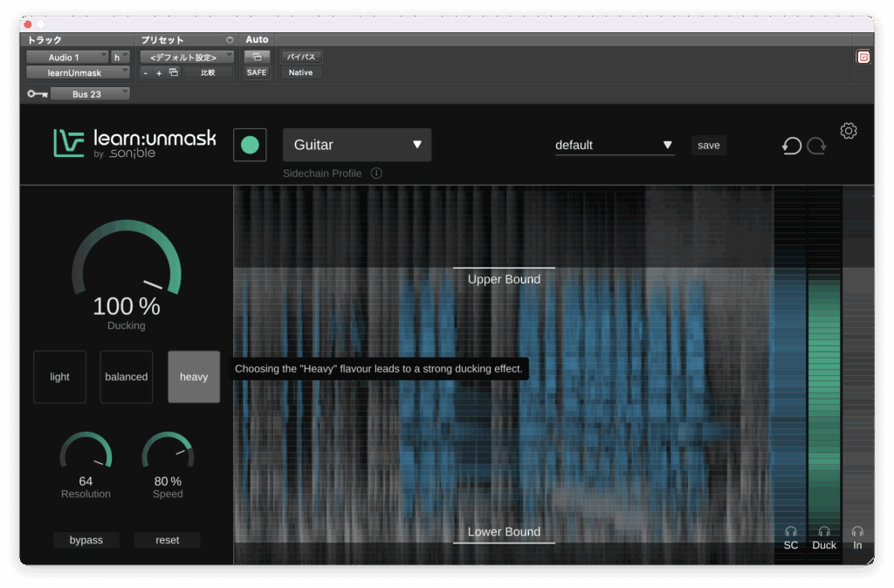Toggle automation SAFE button
This screenshot has height=588, width=894.
257,72
